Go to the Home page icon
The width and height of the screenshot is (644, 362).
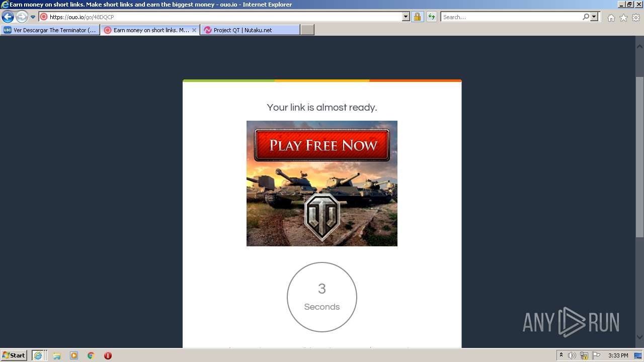click(x=611, y=18)
